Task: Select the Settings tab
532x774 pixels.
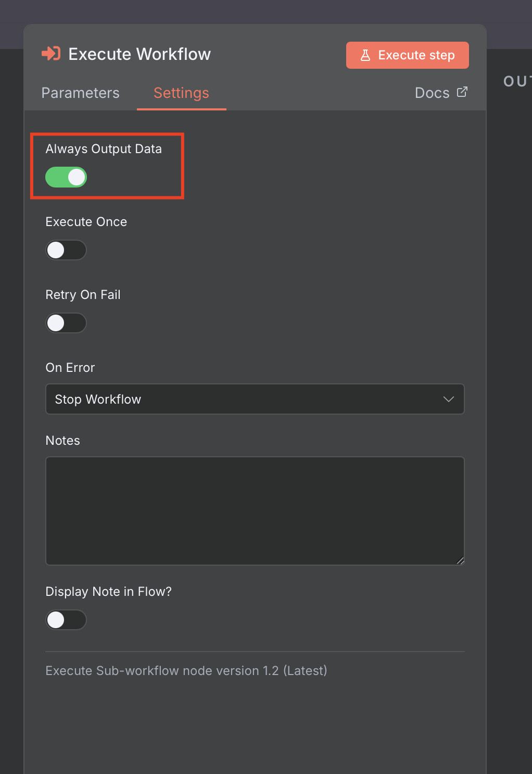Action: tap(181, 93)
